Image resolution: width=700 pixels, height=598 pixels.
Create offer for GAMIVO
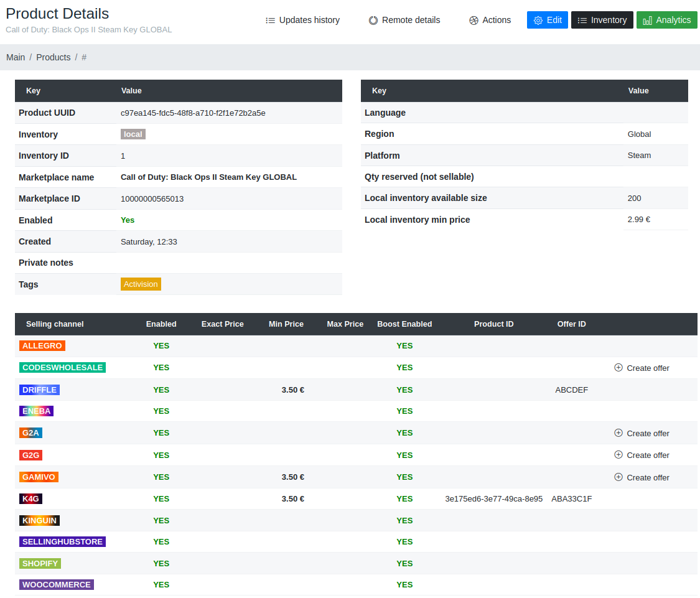tap(642, 477)
